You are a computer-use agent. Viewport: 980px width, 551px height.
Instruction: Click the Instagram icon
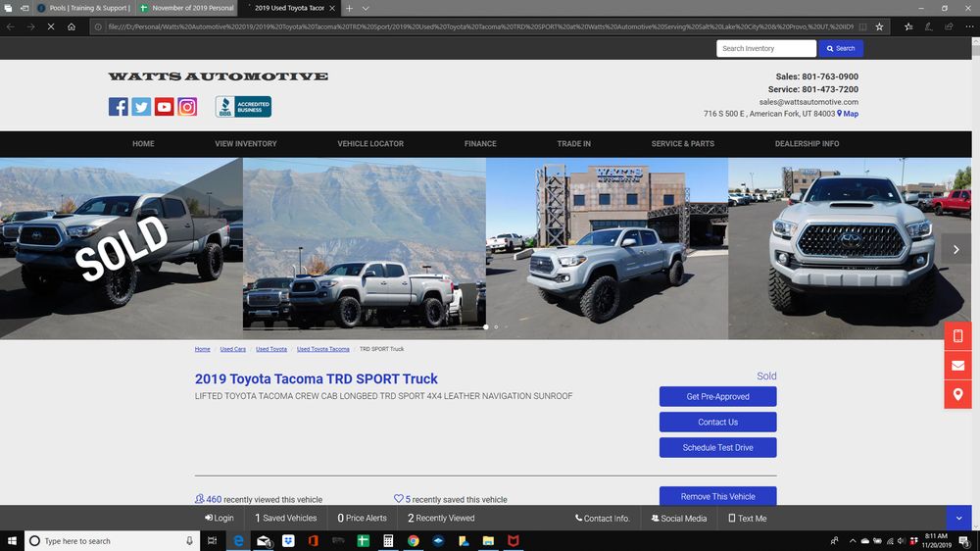pyautogui.click(x=187, y=107)
